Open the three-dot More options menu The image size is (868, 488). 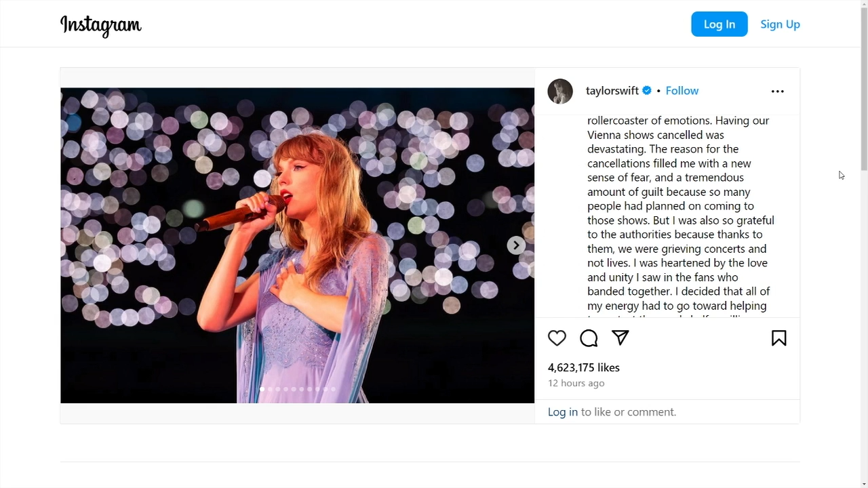click(x=777, y=91)
